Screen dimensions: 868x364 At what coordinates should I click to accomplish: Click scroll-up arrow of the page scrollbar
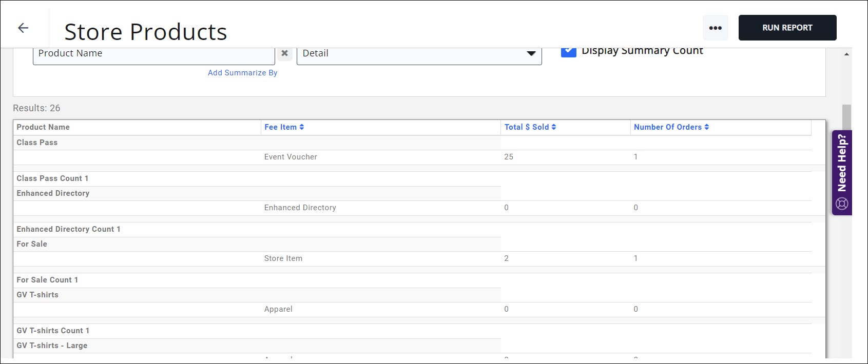point(846,54)
